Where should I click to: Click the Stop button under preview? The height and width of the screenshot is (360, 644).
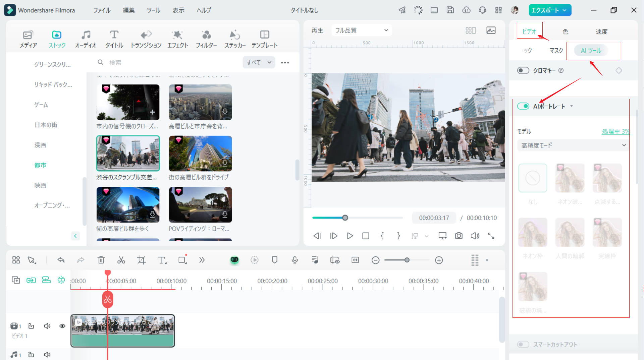pyautogui.click(x=366, y=236)
